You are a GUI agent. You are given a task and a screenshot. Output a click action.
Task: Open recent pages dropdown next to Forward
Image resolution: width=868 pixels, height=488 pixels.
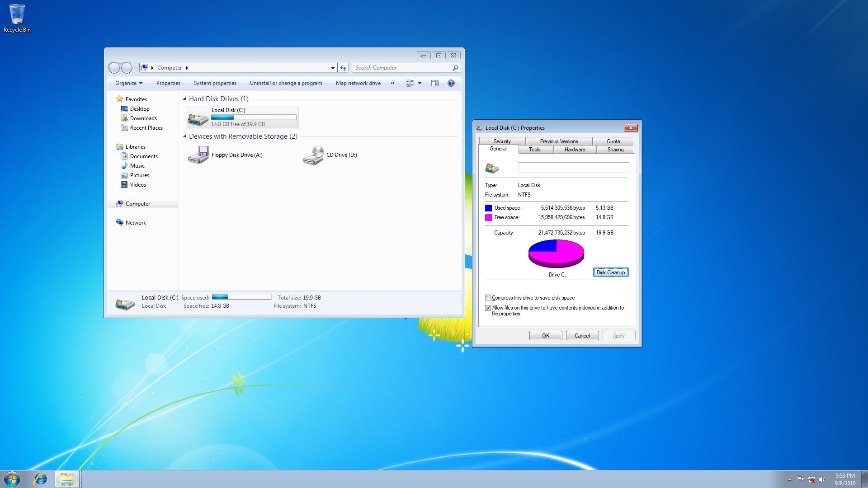pyautogui.click(x=136, y=68)
